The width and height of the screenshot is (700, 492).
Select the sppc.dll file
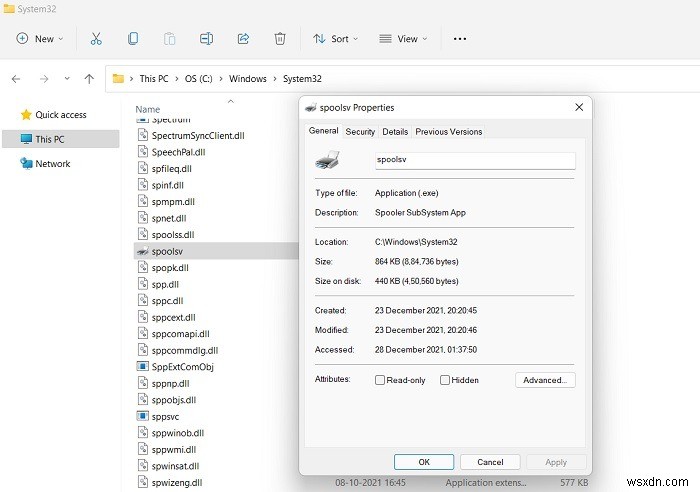167,301
